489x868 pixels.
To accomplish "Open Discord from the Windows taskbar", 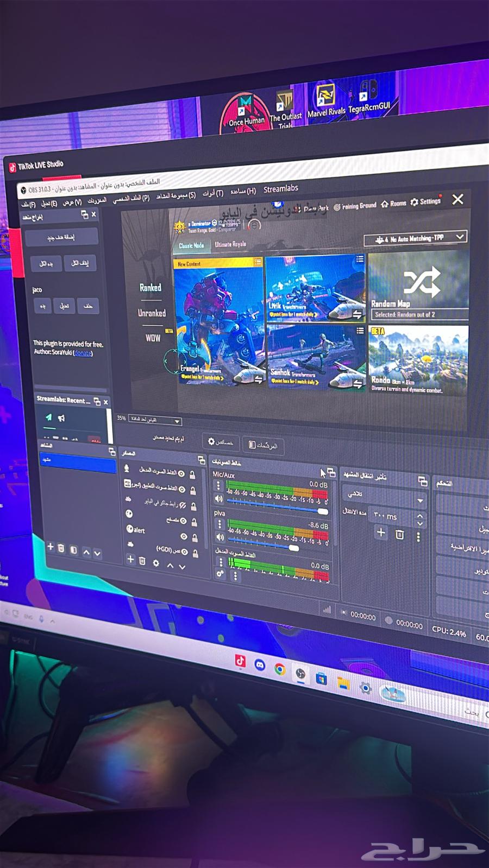I will [260, 665].
